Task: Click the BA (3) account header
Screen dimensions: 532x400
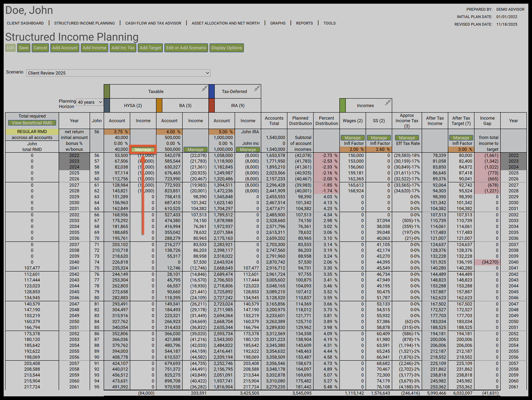Action: click(x=185, y=105)
